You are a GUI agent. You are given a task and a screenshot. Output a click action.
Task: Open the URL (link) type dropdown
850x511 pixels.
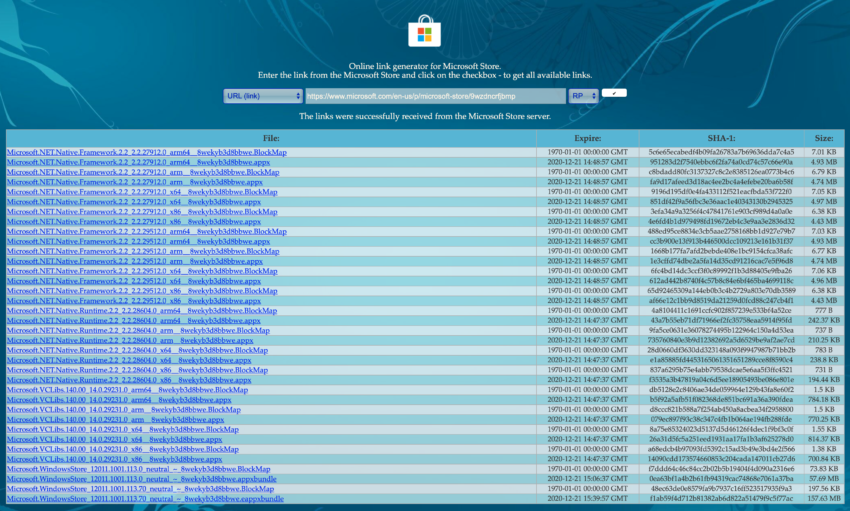263,96
